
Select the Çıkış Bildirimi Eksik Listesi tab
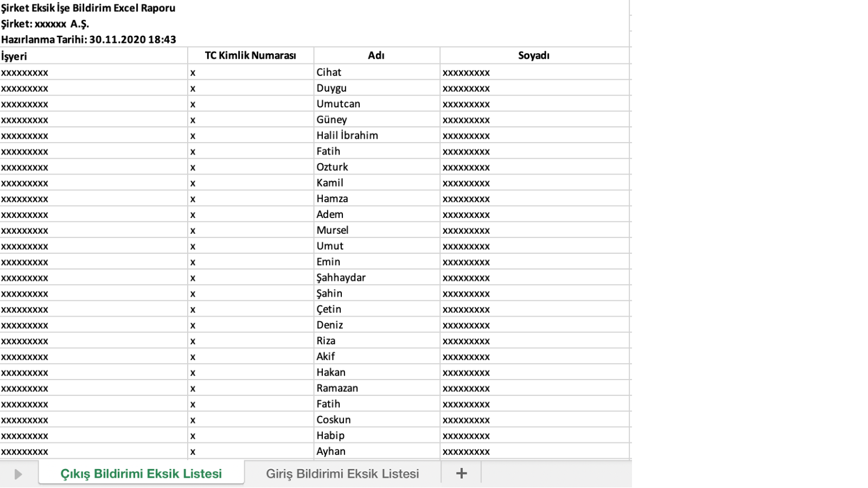(141, 473)
